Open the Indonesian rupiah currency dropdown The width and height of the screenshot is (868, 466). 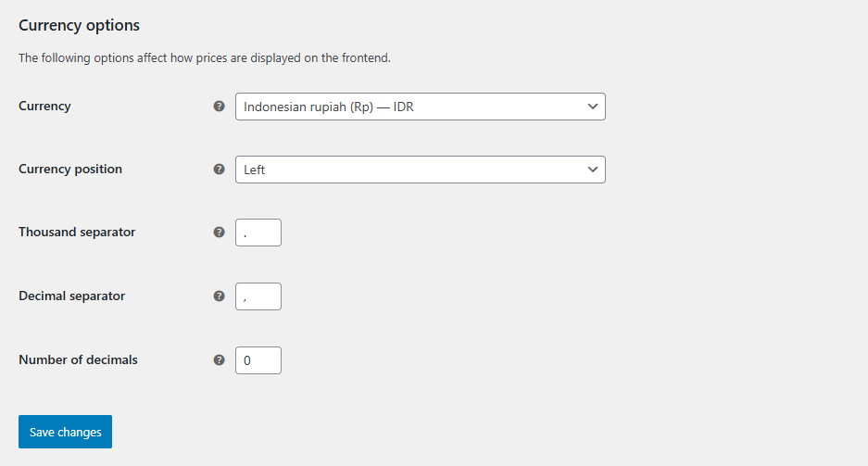click(x=421, y=107)
